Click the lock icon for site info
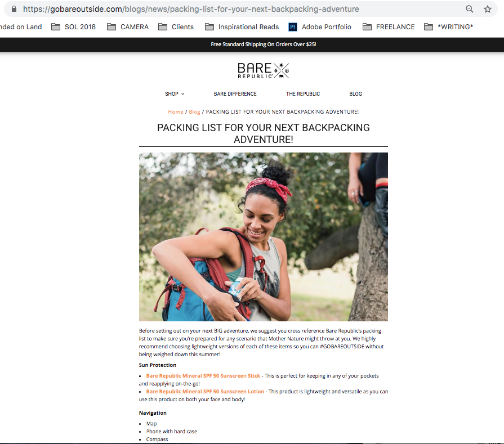This screenshot has height=444, width=504. 14,8
